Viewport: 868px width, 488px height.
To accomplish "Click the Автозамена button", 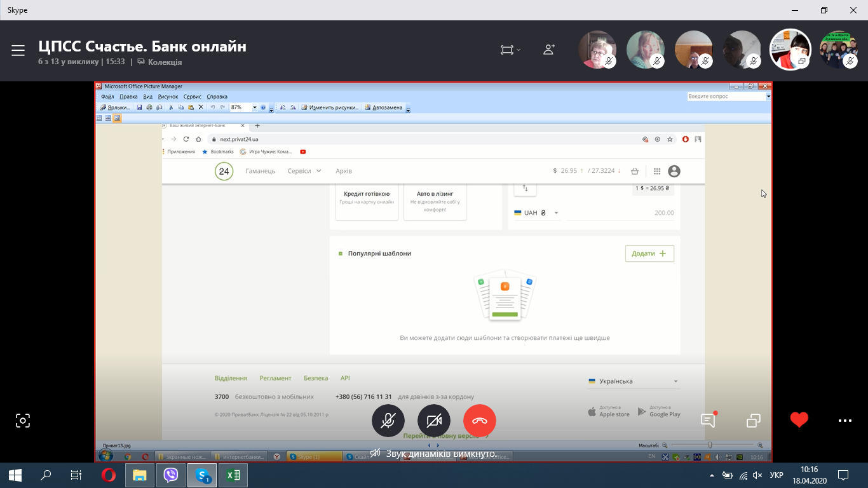I will point(384,107).
